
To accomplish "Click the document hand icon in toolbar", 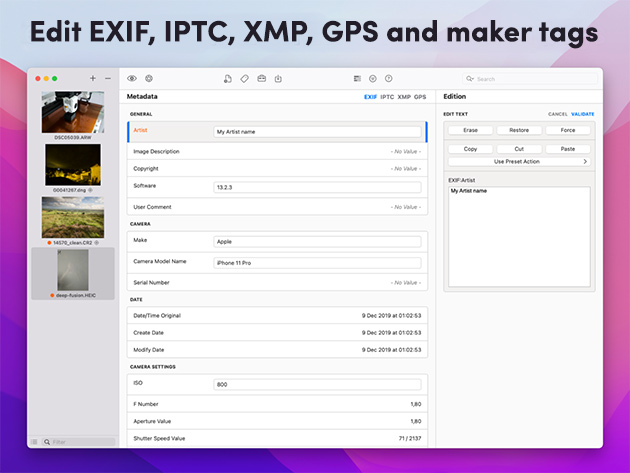I will click(x=228, y=79).
